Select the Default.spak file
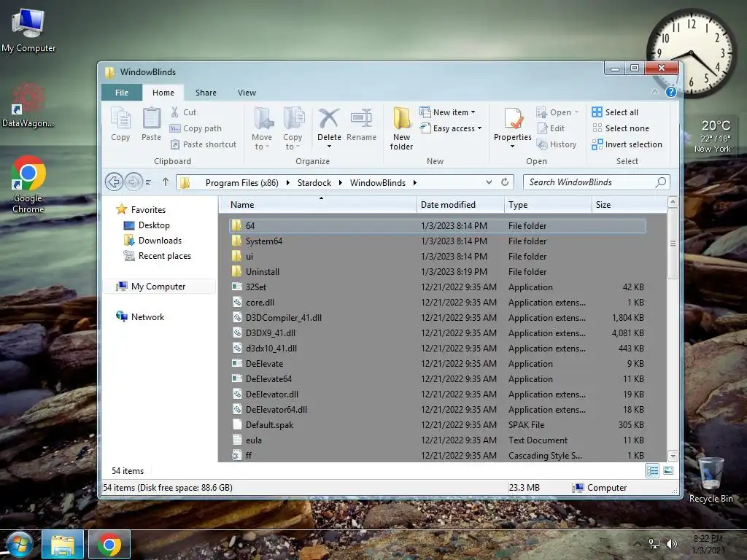The width and height of the screenshot is (747, 560). click(x=438, y=425)
